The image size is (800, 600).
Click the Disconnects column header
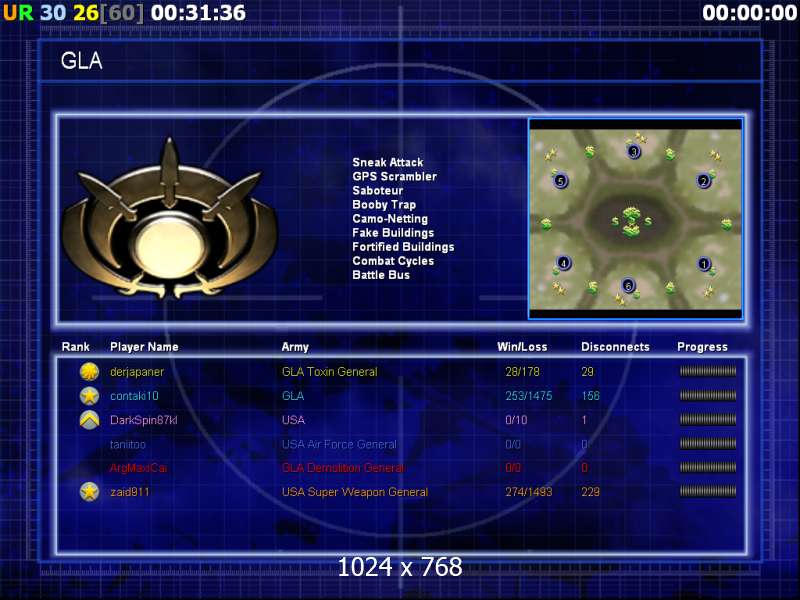click(615, 347)
